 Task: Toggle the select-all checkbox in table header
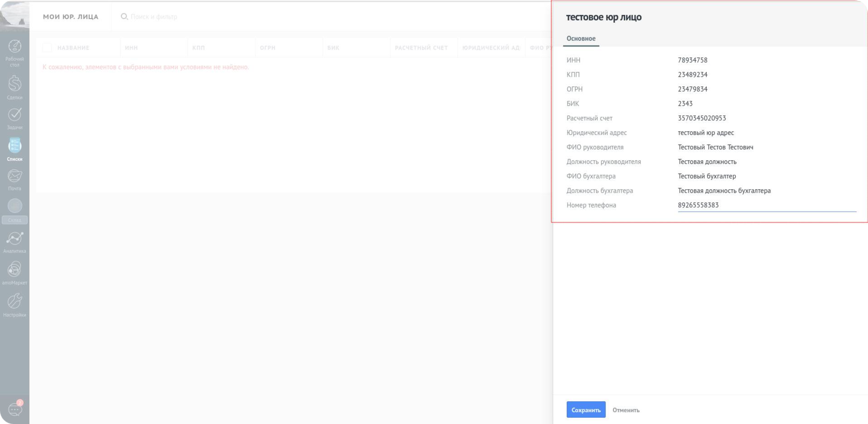pyautogui.click(x=47, y=48)
